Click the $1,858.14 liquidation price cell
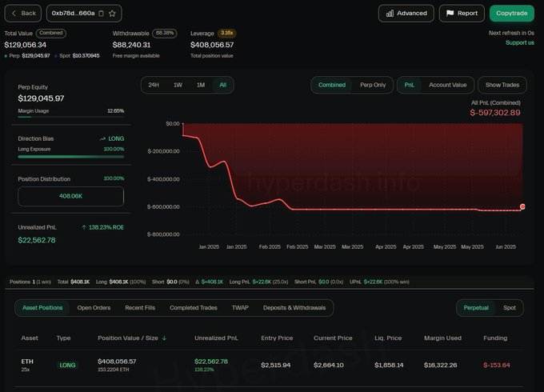This screenshot has height=392, width=544. tap(389, 366)
